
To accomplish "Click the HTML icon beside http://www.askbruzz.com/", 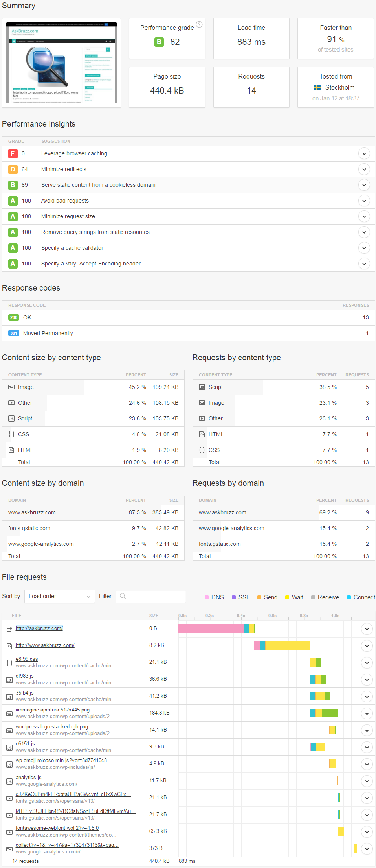I will click(x=9, y=646).
